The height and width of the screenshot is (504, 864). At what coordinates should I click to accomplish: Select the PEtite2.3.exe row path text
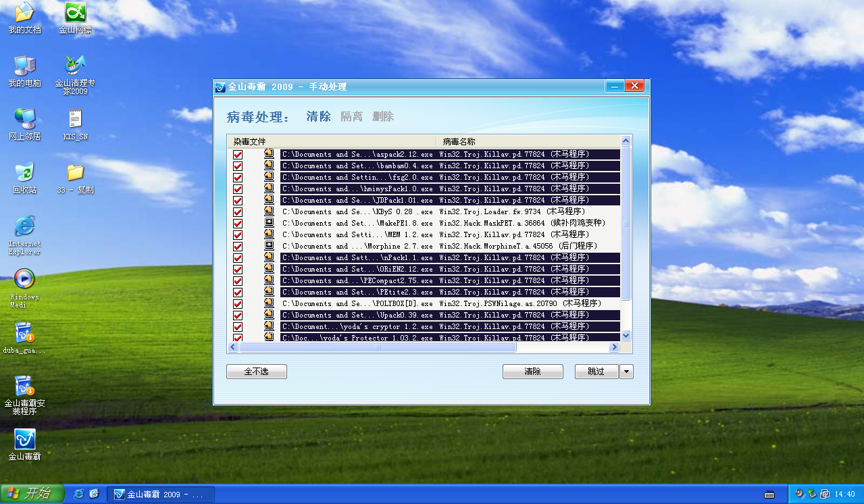(357, 292)
